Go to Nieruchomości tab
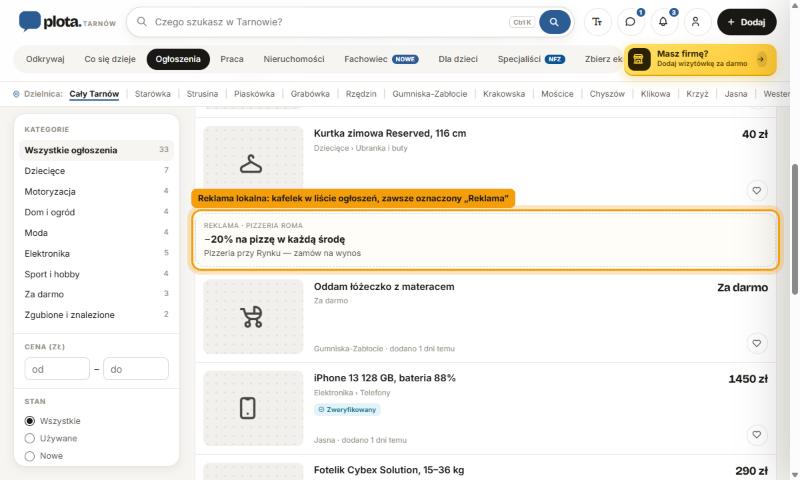Image resolution: width=800 pixels, height=480 pixels. (x=294, y=59)
